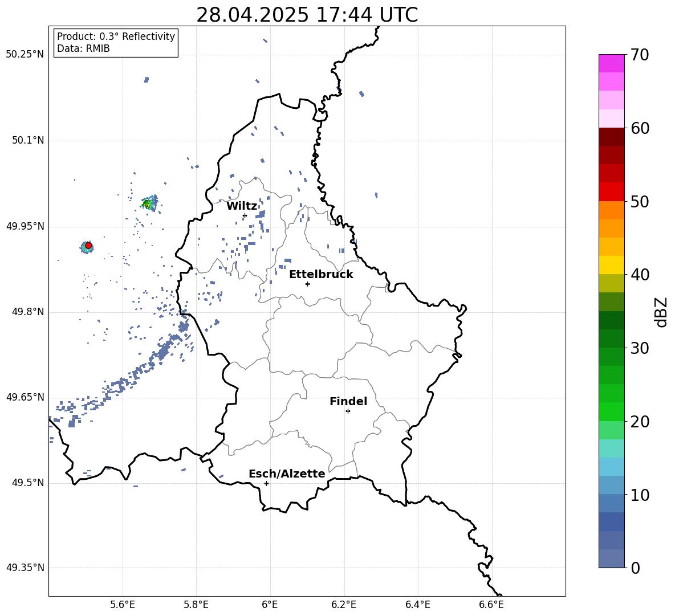Click the colorbar tick label 20
This screenshot has height=616, width=675.
[x=640, y=422]
